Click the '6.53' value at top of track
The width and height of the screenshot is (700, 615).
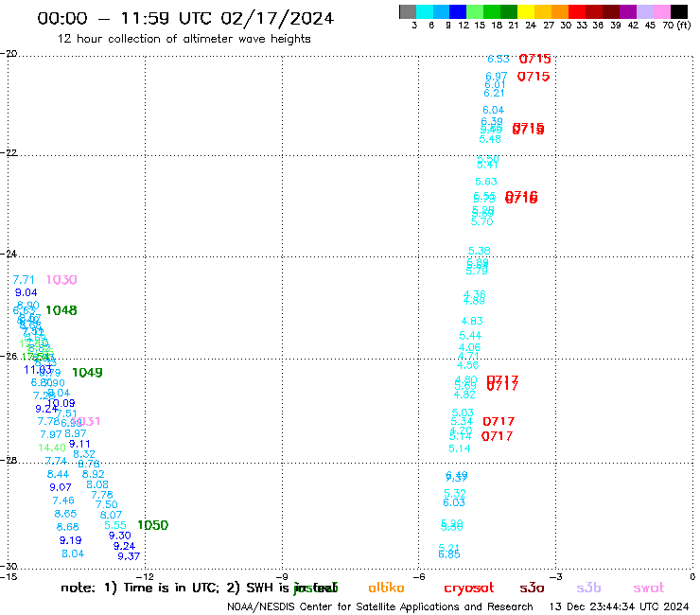point(499,59)
